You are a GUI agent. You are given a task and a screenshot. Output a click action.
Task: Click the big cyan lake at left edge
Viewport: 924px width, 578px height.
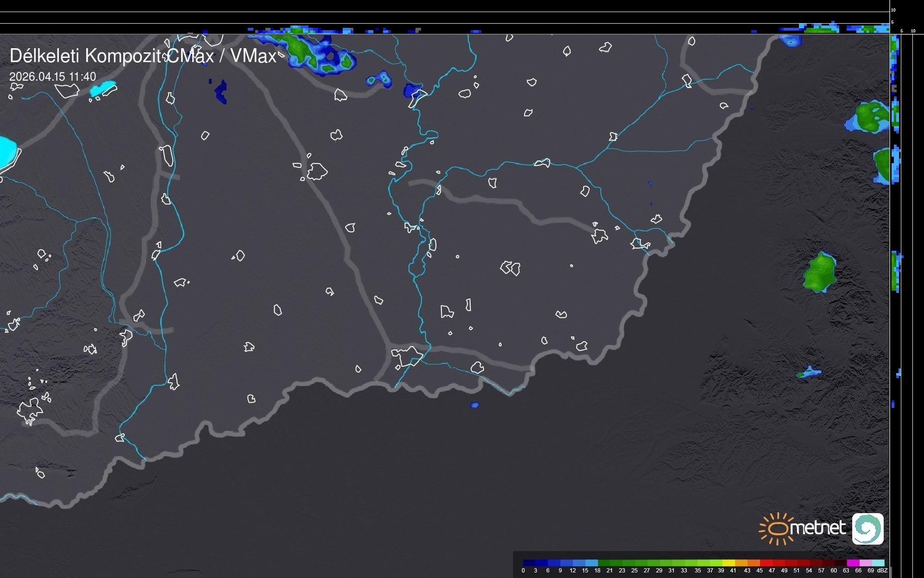click(7, 152)
